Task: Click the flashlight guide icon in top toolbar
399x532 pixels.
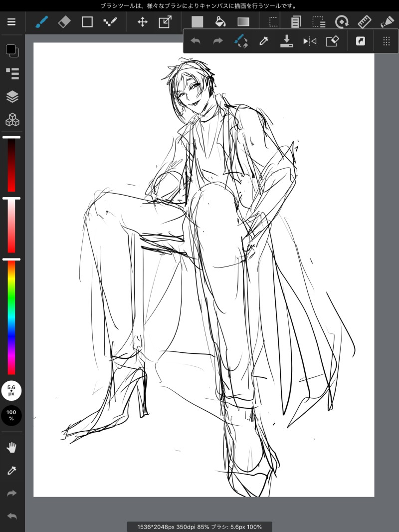Action: (x=387, y=22)
